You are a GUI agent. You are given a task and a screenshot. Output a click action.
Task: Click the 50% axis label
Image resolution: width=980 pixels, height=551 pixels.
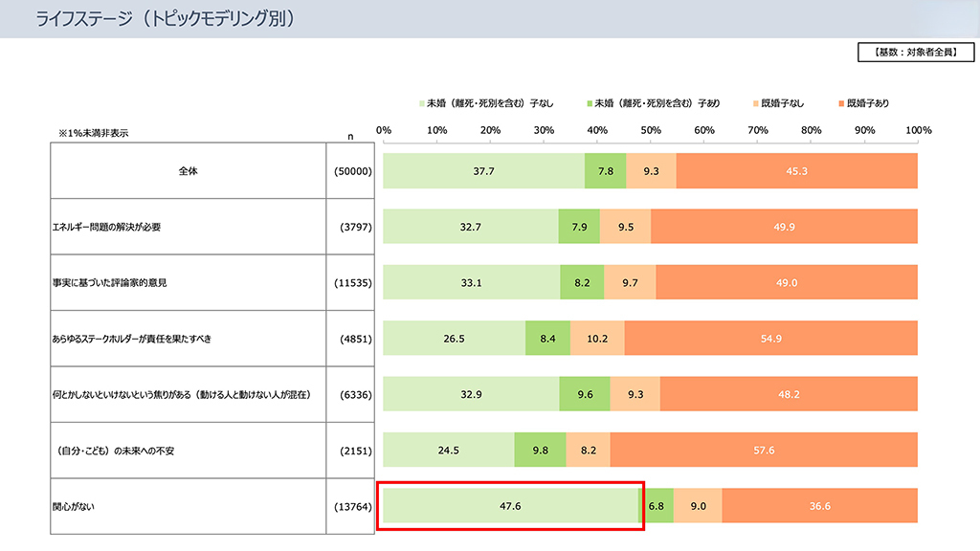tap(651, 130)
